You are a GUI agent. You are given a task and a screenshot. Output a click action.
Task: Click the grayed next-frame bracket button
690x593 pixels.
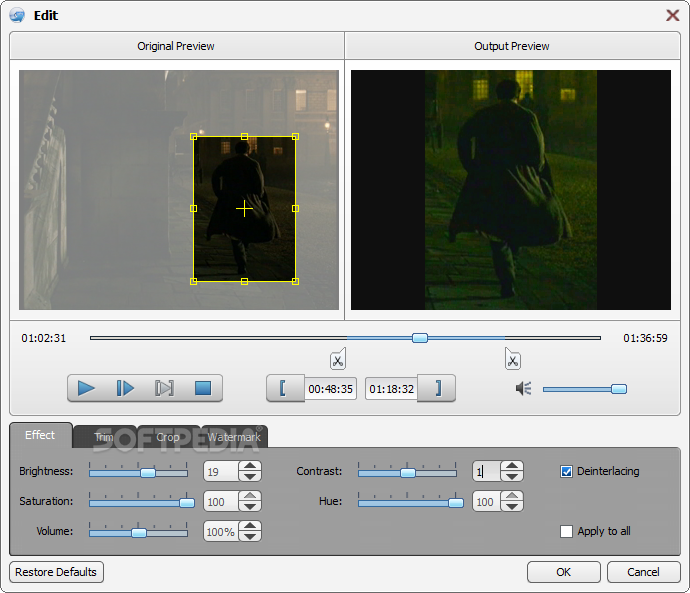click(164, 388)
